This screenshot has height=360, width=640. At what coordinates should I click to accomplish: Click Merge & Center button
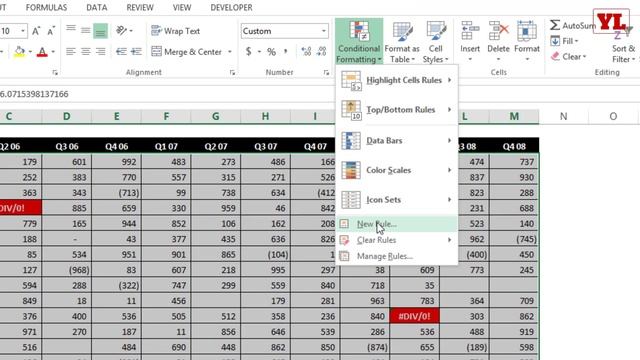click(186, 52)
